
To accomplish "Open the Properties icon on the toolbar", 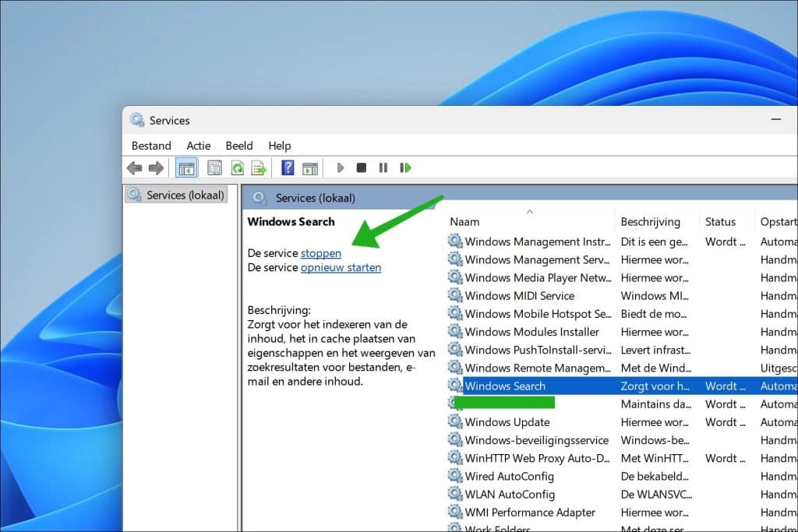I will coord(214,167).
